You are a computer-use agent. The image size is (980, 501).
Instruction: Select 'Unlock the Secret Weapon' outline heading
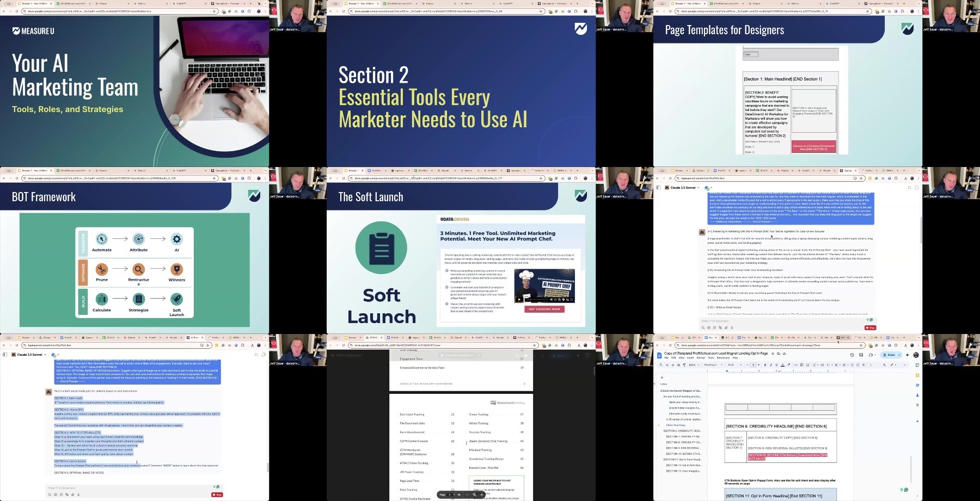click(x=681, y=391)
